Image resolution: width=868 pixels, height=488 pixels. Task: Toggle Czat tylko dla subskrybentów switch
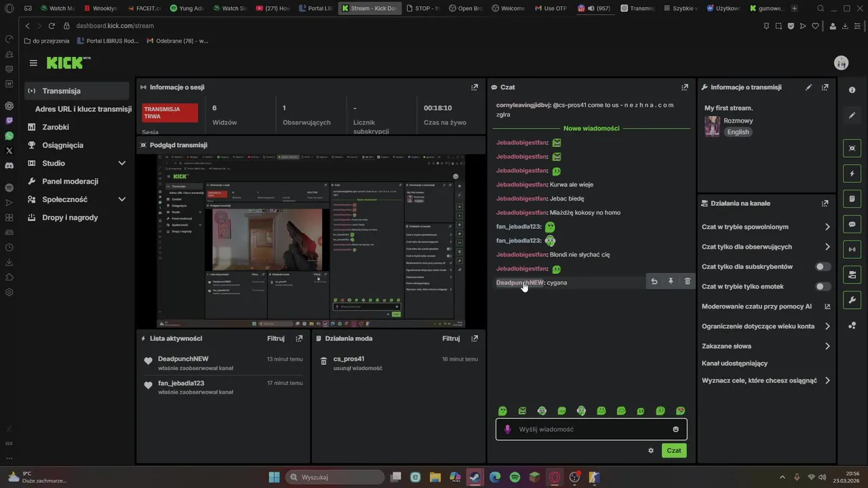[x=823, y=266]
